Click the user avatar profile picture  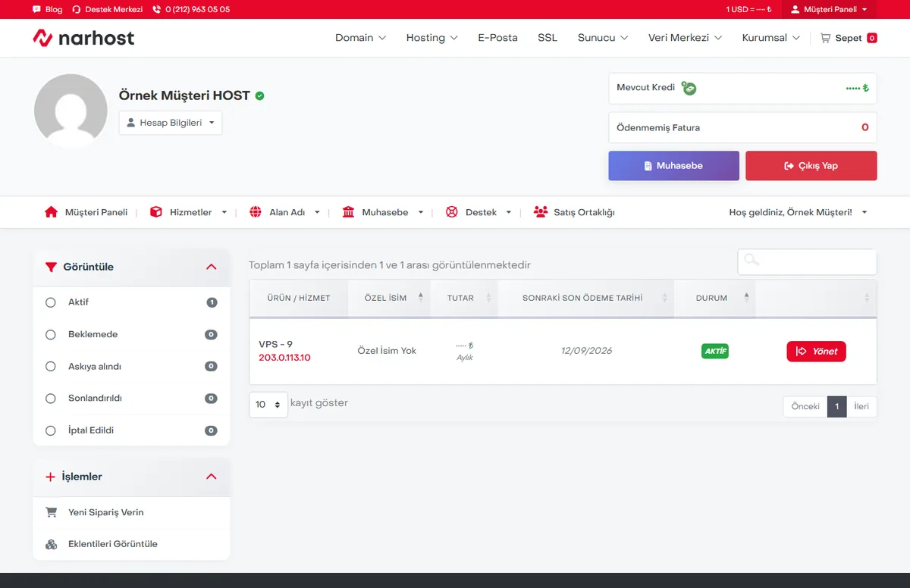71,111
